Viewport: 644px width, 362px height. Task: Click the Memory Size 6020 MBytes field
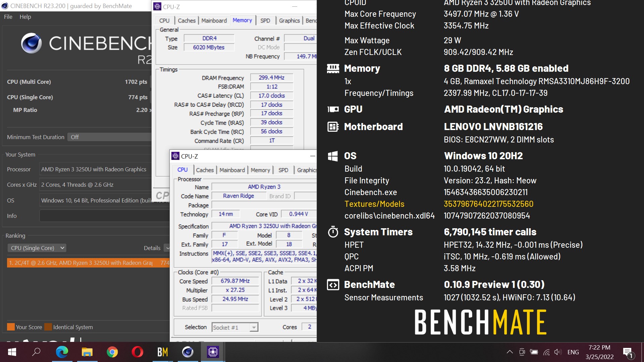(x=209, y=47)
